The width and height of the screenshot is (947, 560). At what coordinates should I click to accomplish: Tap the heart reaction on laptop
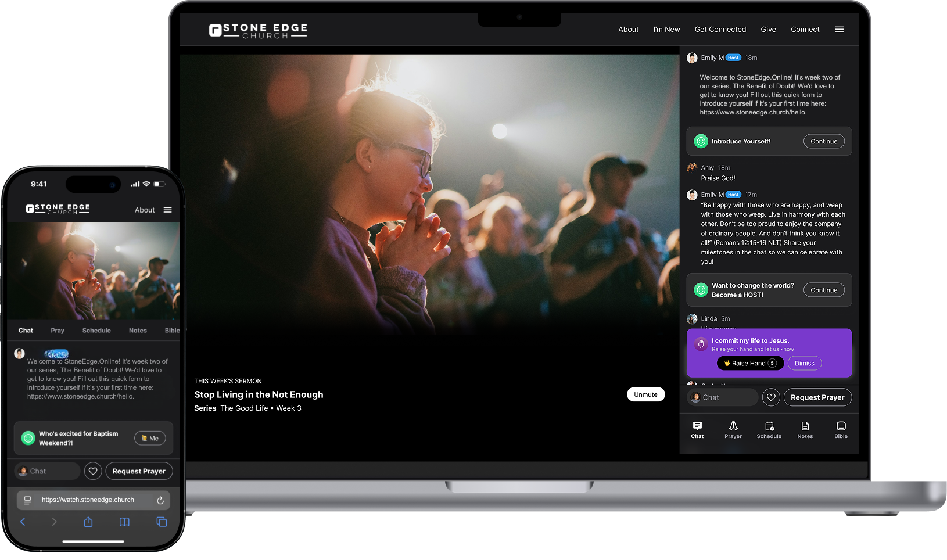coord(771,397)
